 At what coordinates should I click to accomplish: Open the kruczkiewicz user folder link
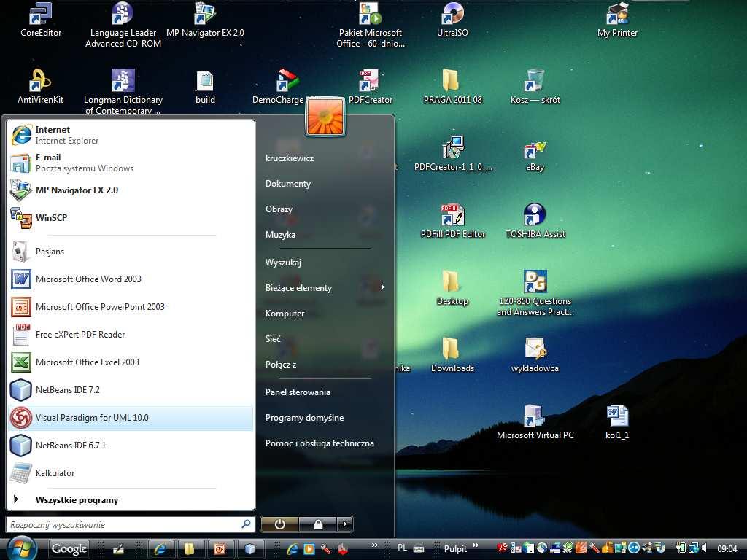[289, 157]
